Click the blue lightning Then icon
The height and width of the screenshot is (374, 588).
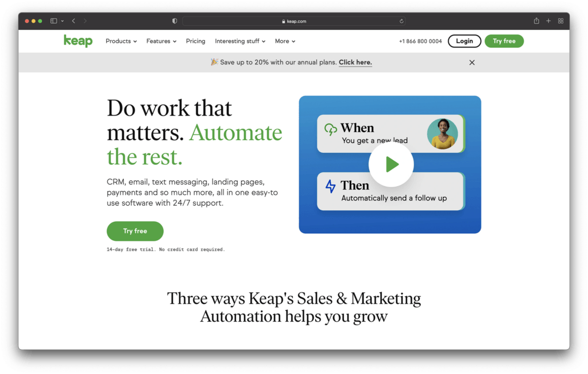pyautogui.click(x=330, y=186)
